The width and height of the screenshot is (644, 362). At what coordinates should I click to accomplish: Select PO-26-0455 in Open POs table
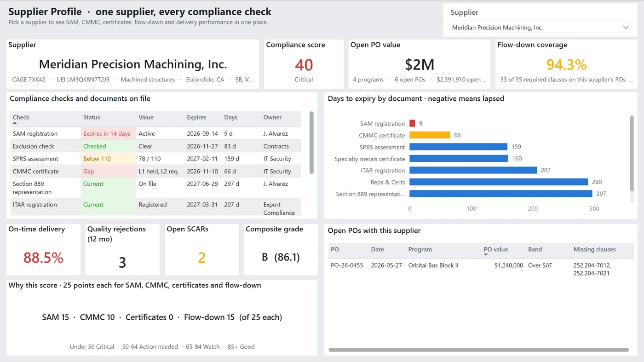[347, 265]
